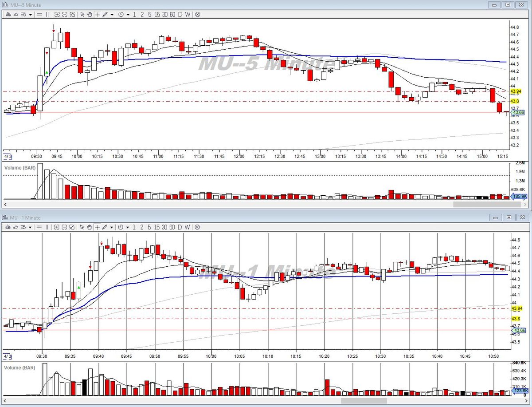The width and height of the screenshot is (532, 407).
Task: Select Daily (D) interval in MU--5 Minute toolbar
Action: point(180,14)
